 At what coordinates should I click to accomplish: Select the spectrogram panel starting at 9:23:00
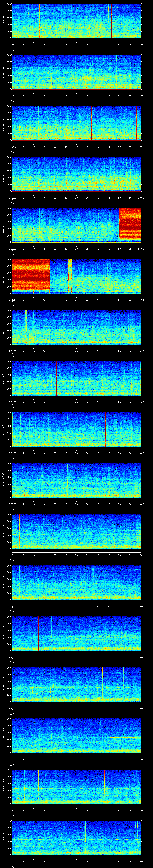(x=77, y=378)
